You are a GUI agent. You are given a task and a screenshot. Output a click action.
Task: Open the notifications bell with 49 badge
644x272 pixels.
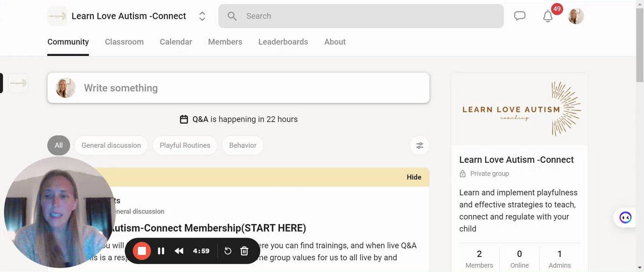pyautogui.click(x=548, y=16)
